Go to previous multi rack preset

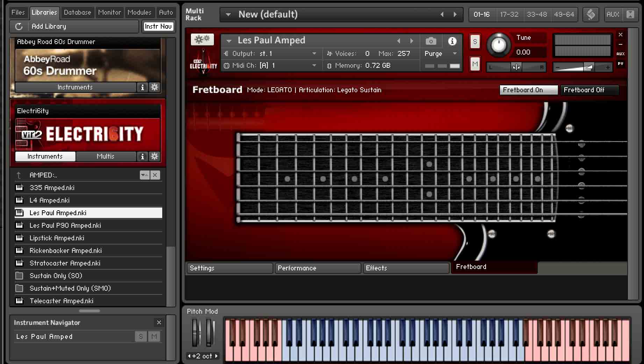(442, 14)
